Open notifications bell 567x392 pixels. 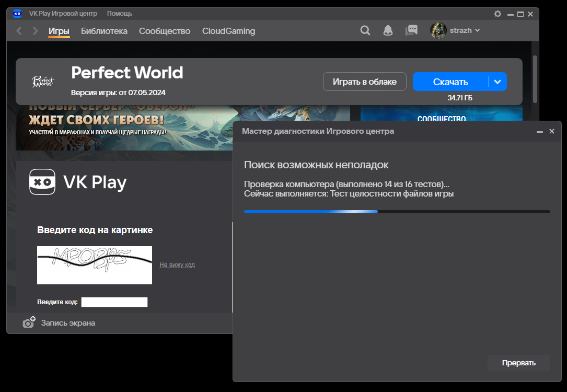tap(388, 30)
